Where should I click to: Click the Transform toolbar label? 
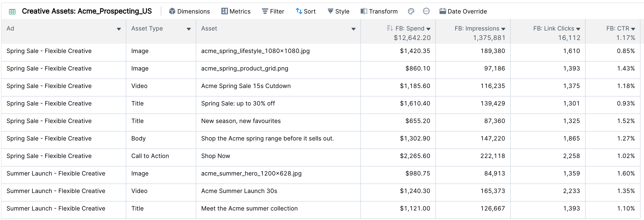tap(383, 11)
